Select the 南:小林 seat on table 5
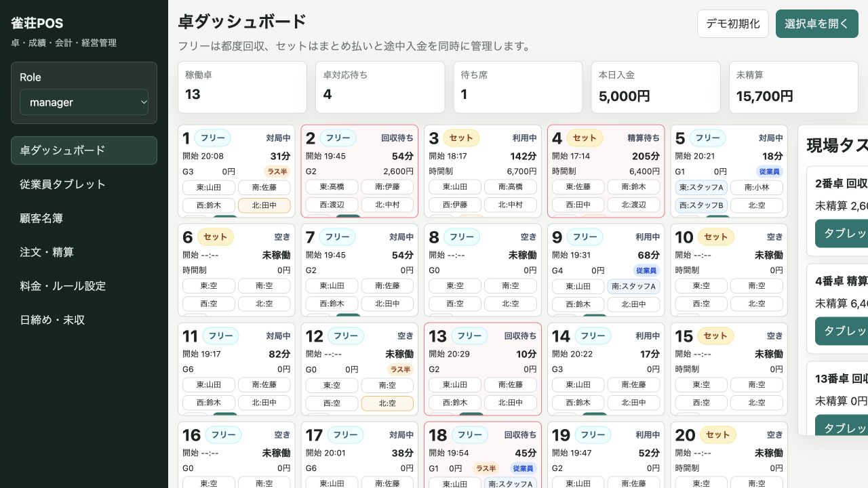This screenshot has height=488, width=868. pyautogui.click(x=757, y=187)
